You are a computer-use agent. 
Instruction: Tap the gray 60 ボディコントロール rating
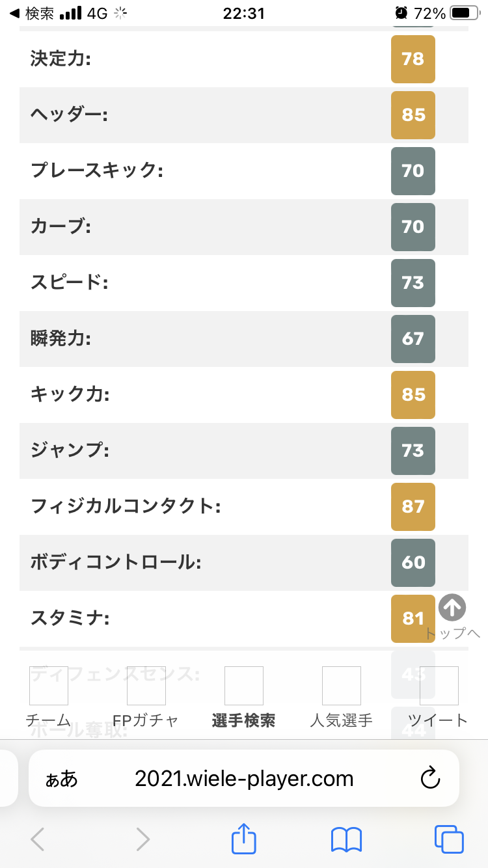pos(413,562)
